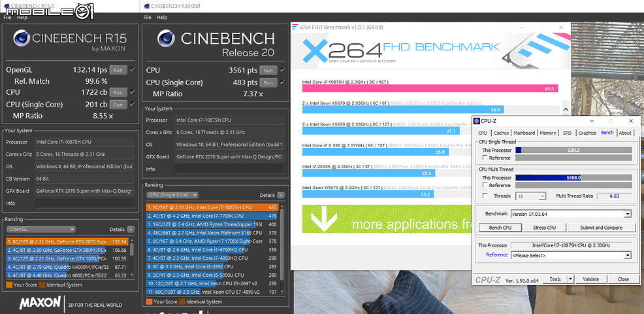Switch to the SPD tab in CPU-Z
The height and width of the screenshot is (314, 644).
[567, 133]
